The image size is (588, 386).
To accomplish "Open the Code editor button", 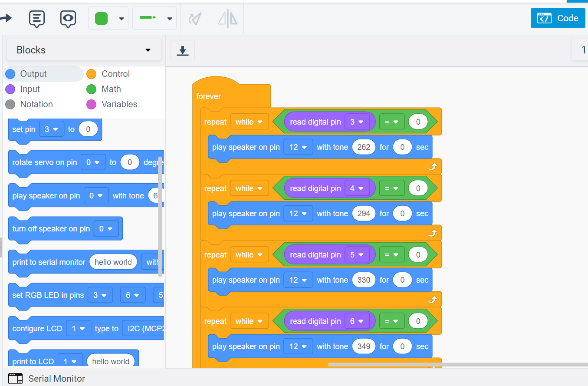I will 558,18.
